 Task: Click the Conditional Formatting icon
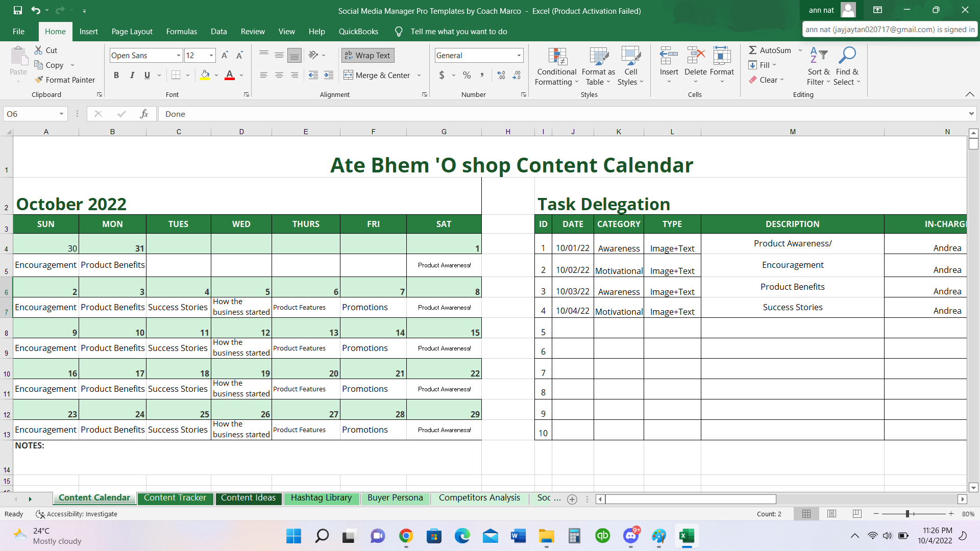click(x=557, y=57)
